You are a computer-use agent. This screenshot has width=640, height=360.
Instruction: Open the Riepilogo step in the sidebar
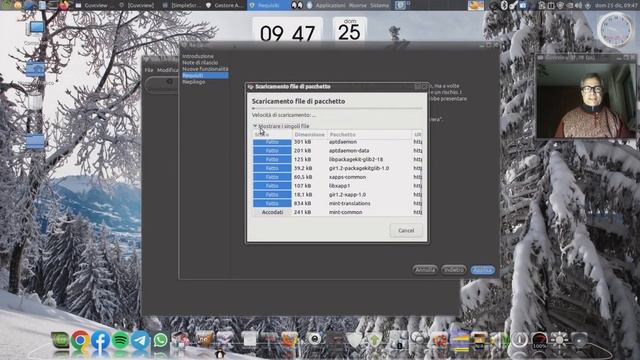[194, 82]
